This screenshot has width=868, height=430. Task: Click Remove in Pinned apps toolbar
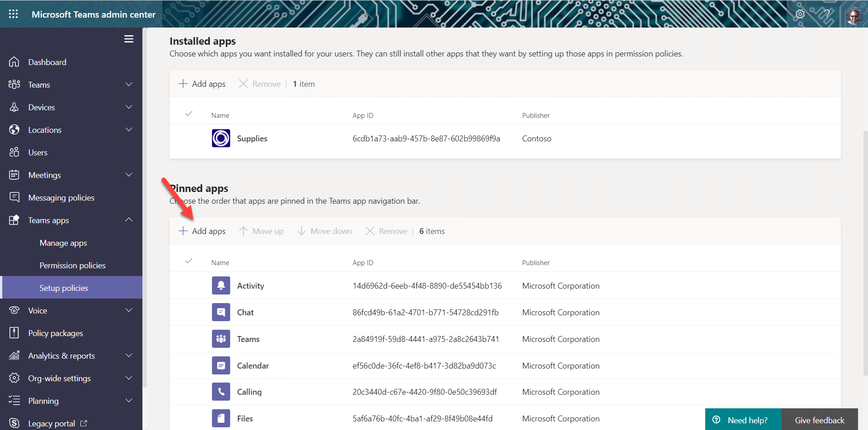(x=386, y=231)
